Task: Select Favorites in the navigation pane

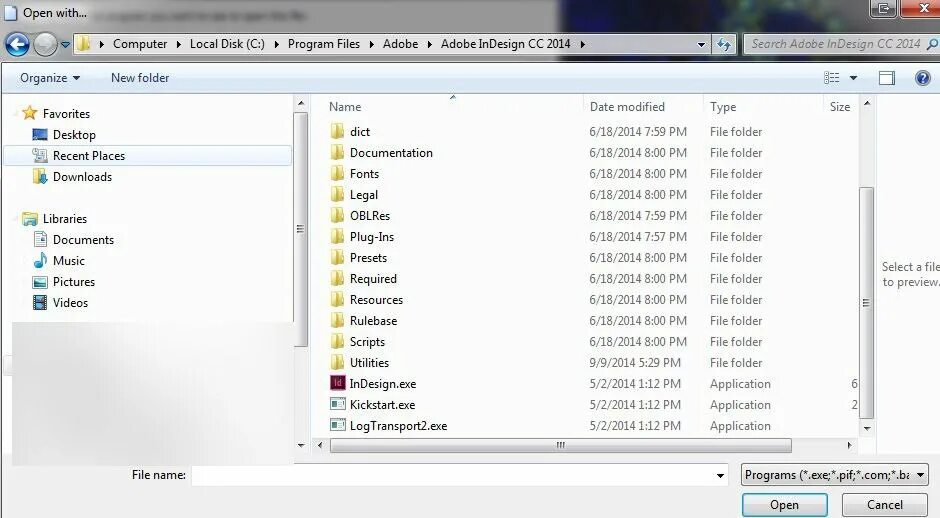Action: pyautogui.click(x=66, y=113)
